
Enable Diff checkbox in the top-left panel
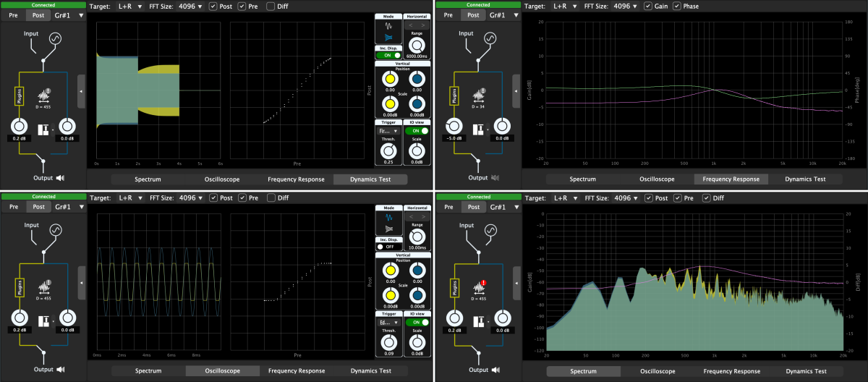tap(270, 6)
